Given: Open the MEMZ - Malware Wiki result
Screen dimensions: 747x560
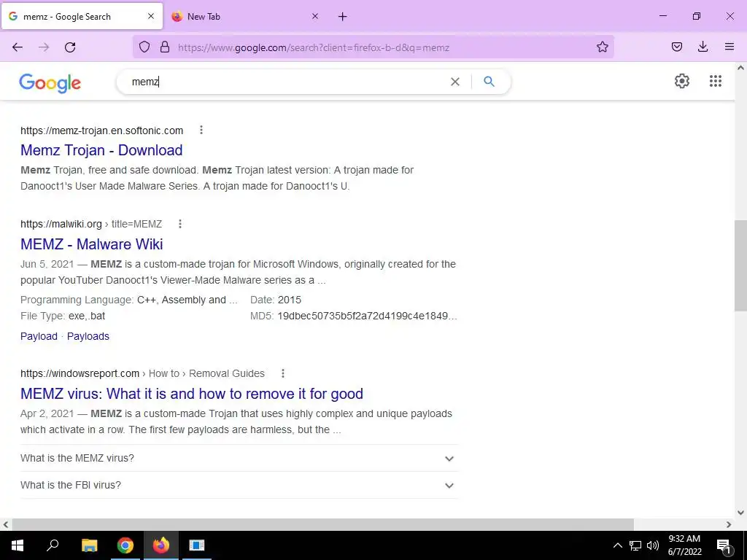Looking at the screenshot, I should pos(91,244).
